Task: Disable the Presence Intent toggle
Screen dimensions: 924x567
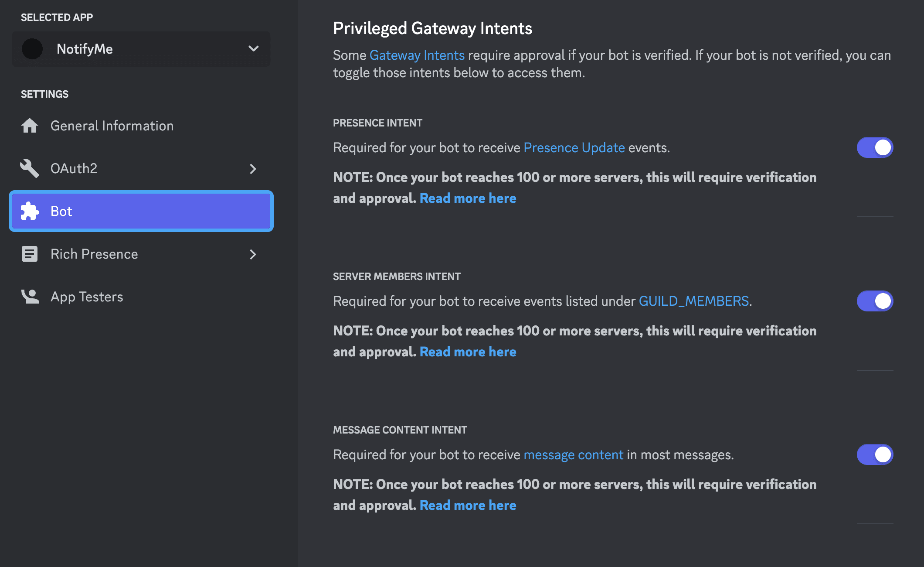Action: click(875, 147)
